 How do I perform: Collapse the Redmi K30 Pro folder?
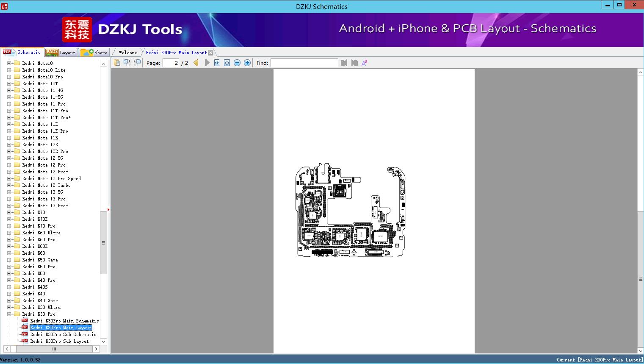coord(9,314)
